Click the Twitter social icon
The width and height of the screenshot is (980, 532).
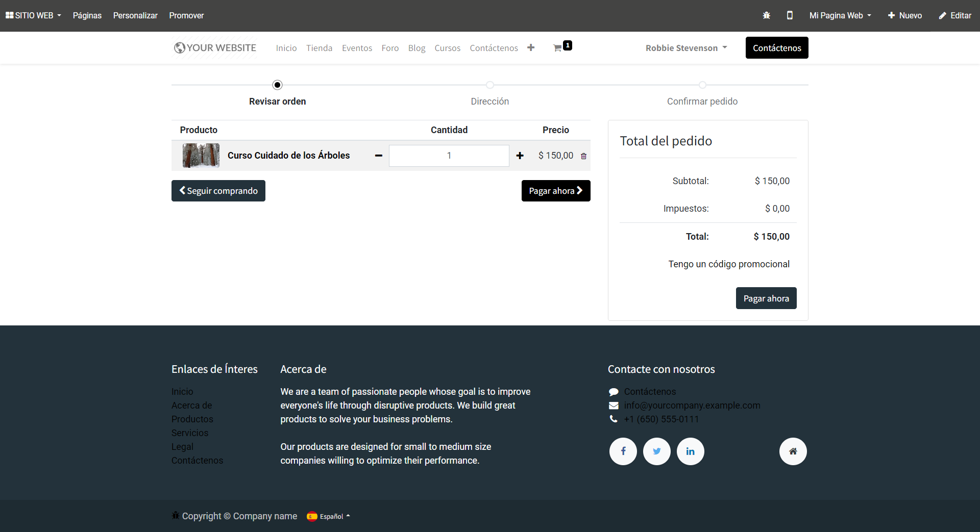point(656,451)
